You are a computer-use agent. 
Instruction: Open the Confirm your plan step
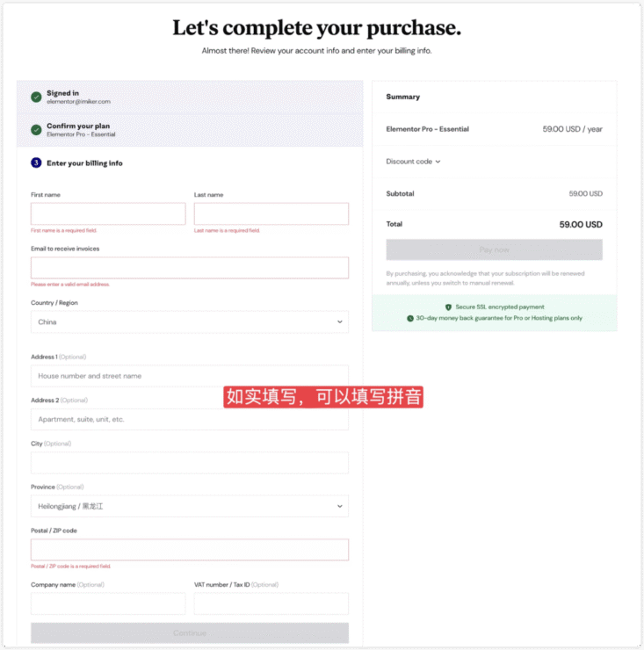(x=190, y=130)
